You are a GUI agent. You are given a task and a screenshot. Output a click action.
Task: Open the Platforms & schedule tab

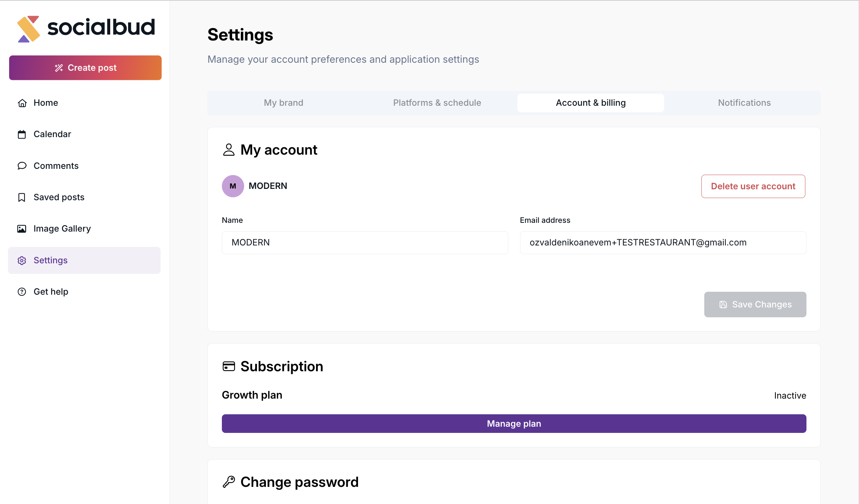pos(437,103)
